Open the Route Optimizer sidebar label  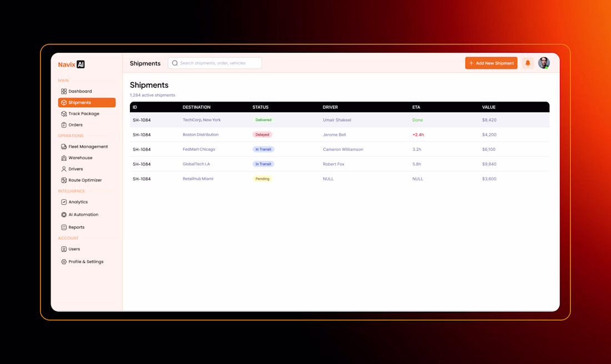pyautogui.click(x=85, y=180)
